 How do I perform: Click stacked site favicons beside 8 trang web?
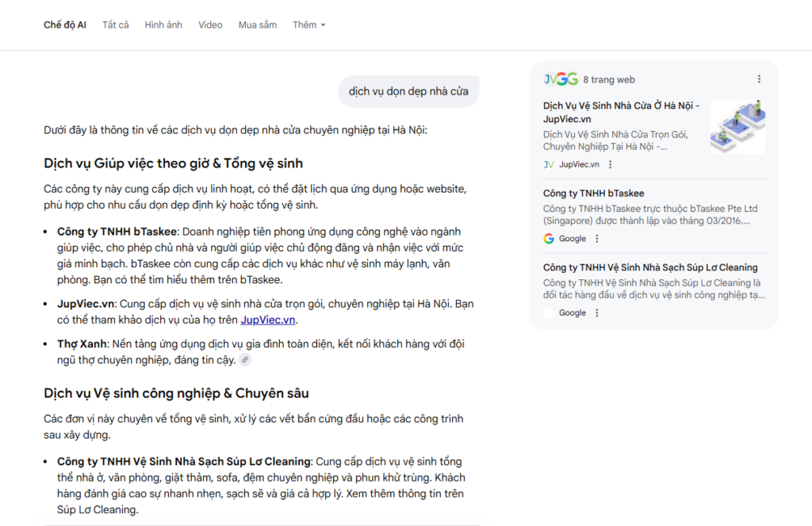pyautogui.click(x=561, y=79)
